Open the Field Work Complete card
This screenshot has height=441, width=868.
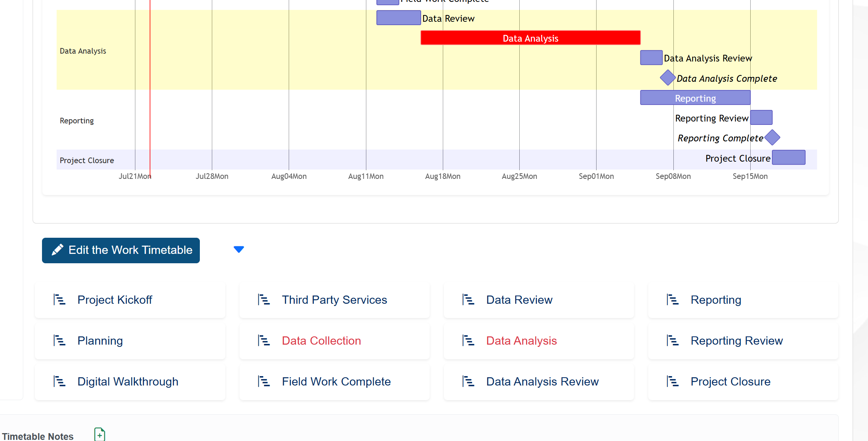[x=336, y=381]
